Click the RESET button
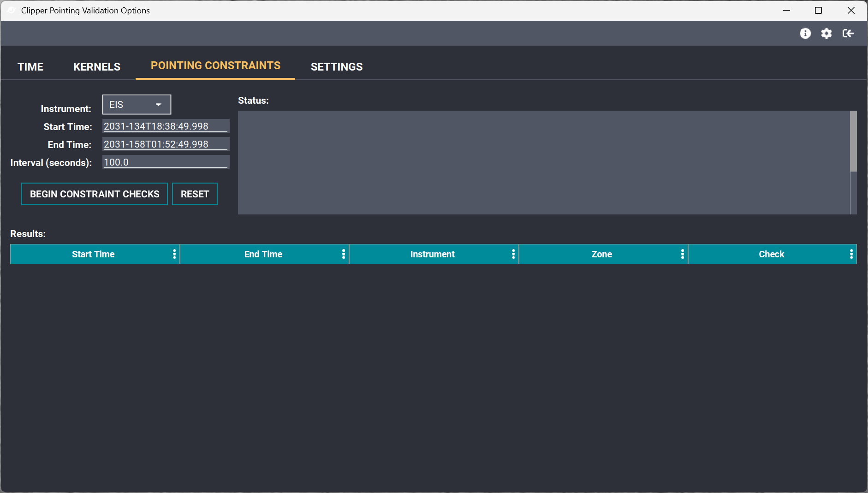Screen dimensions: 868x493 tap(195, 194)
